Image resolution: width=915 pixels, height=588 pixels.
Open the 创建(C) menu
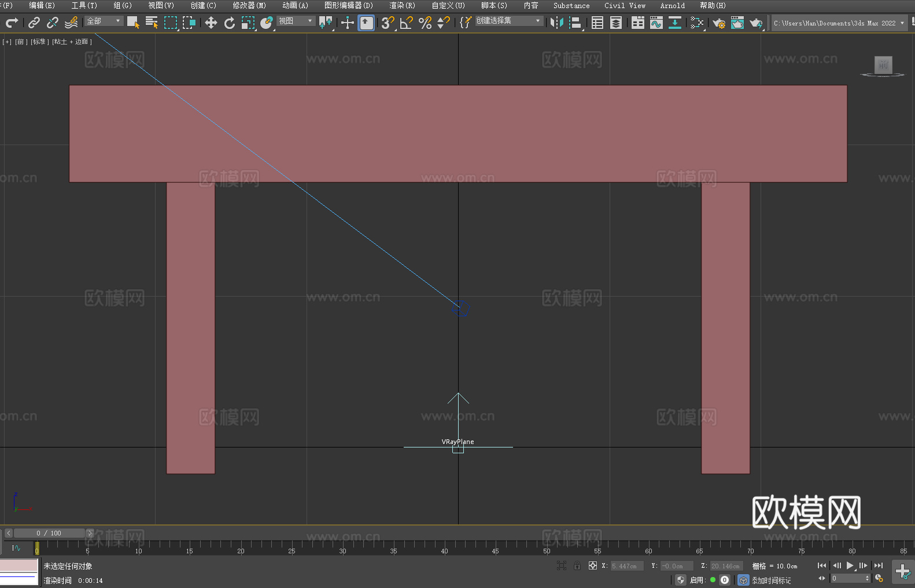[204, 5]
